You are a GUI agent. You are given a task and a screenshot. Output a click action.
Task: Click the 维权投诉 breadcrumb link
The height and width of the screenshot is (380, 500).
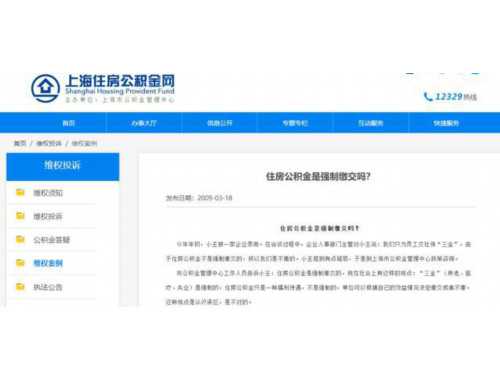click(49, 143)
